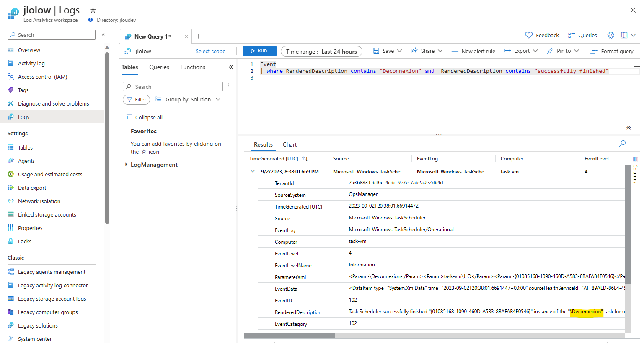Close the New Query 1 tab
This screenshot has height=343, width=644.
click(x=186, y=36)
